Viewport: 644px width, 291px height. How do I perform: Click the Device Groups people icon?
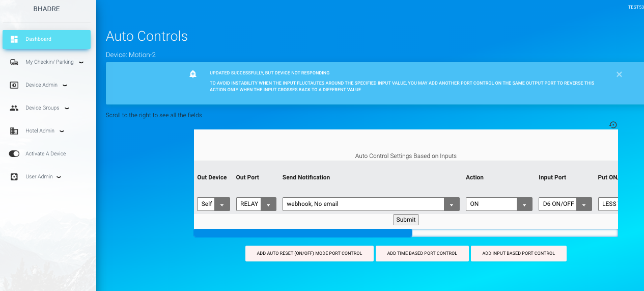(x=14, y=108)
